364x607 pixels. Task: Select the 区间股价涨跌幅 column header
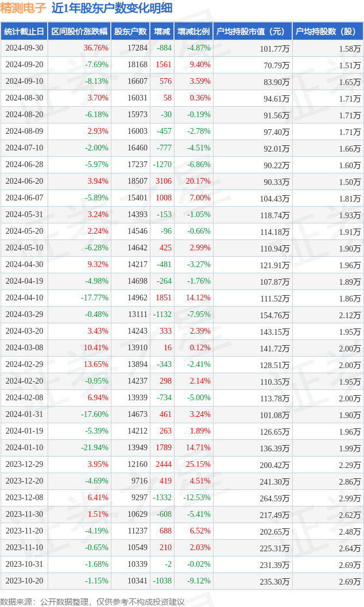(x=79, y=32)
